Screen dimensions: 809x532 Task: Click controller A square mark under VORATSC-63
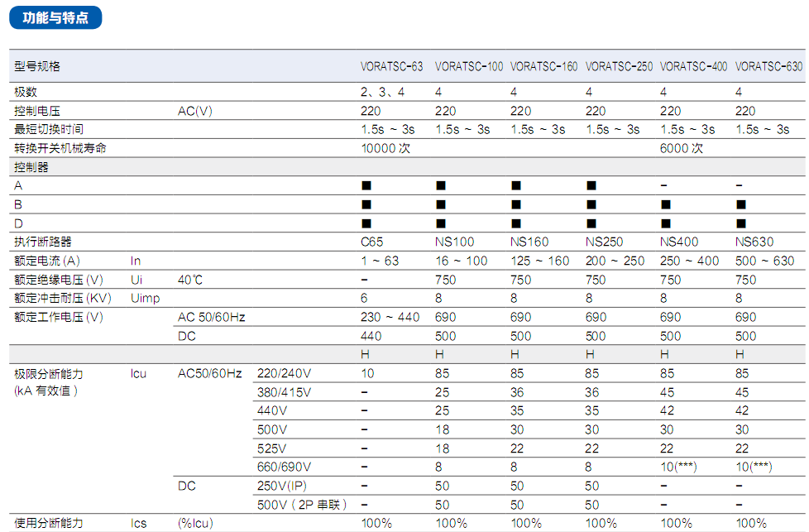pyautogui.click(x=366, y=185)
